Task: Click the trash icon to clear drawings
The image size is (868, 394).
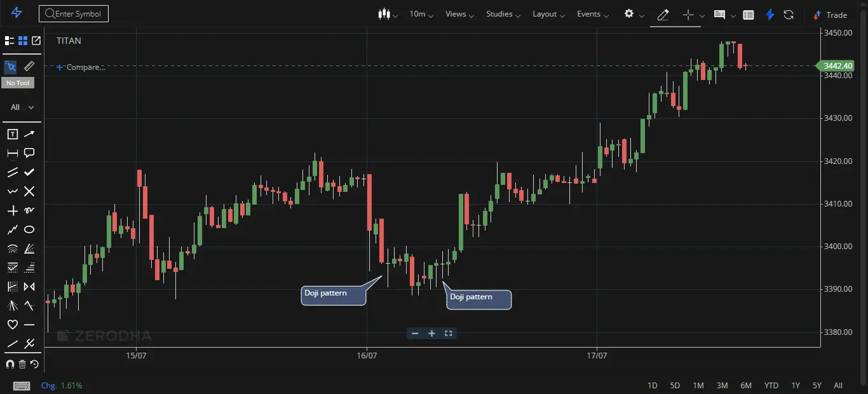Action: 22,364
